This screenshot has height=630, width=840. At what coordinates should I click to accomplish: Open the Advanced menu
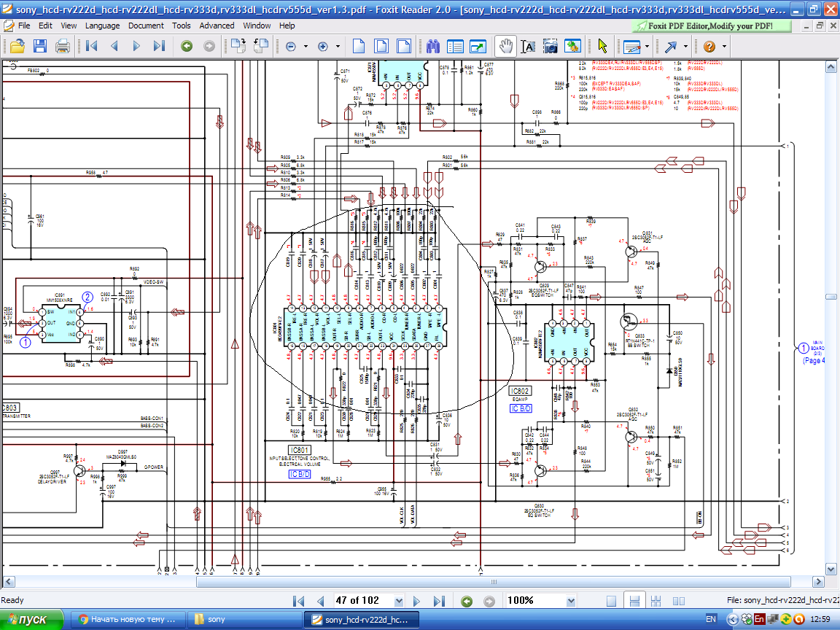tap(217, 26)
